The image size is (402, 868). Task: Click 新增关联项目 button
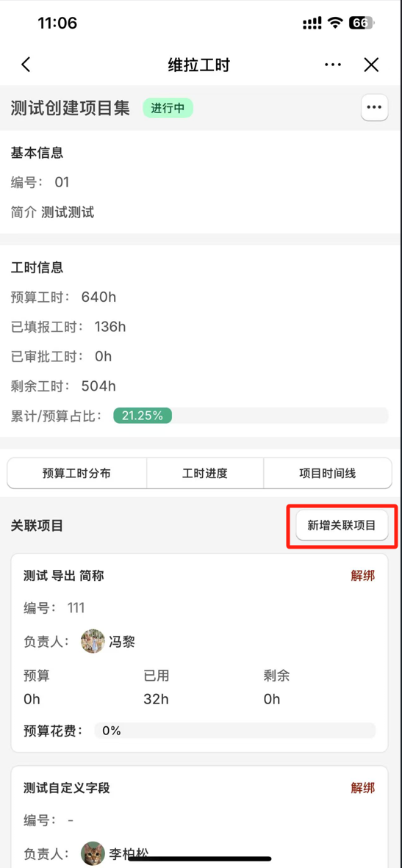coord(342,525)
